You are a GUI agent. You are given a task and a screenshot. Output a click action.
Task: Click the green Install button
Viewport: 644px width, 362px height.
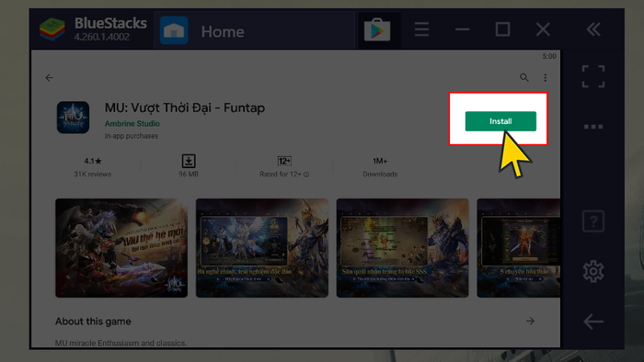pos(500,121)
